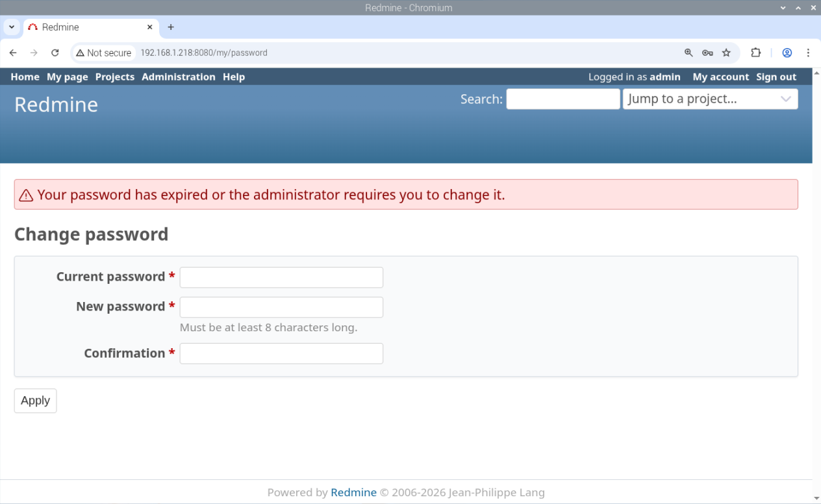Screen dimensions: 821x504
Task: Click inside the Current password field
Action: point(281,277)
